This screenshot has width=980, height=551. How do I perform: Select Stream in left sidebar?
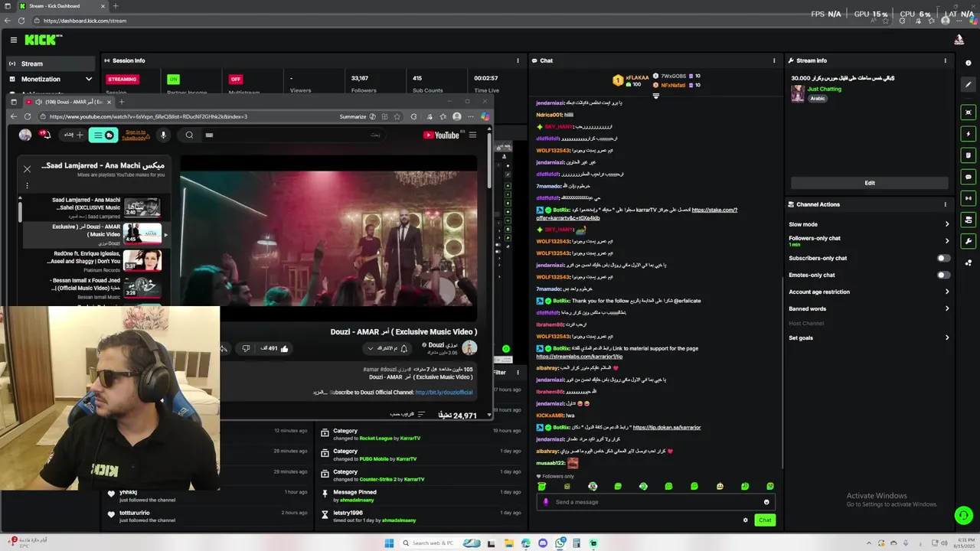(x=50, y=64)
